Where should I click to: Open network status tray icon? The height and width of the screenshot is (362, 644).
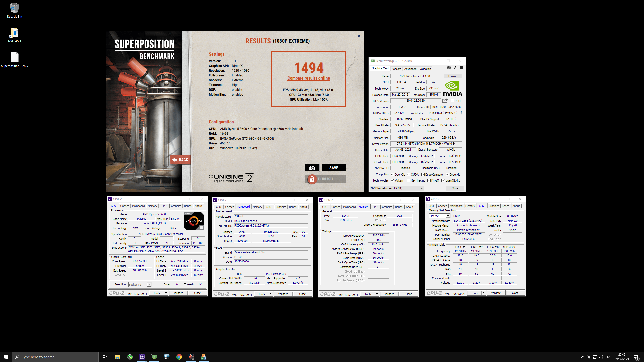coord(595,357)
